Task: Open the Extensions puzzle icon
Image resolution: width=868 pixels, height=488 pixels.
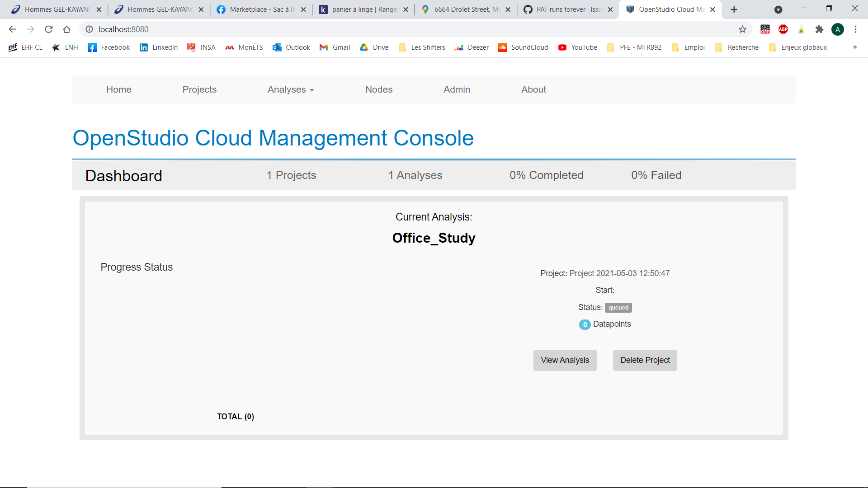Action: coord(819,29)
